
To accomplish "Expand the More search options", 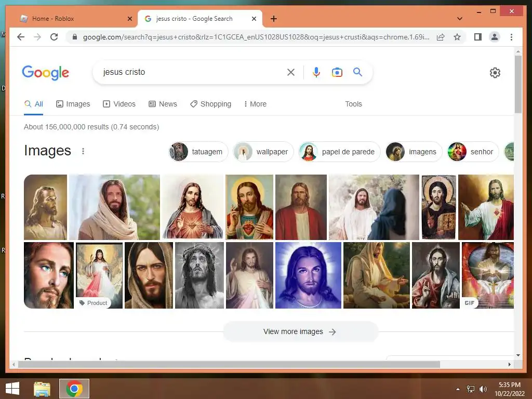I will click(255, 104).
